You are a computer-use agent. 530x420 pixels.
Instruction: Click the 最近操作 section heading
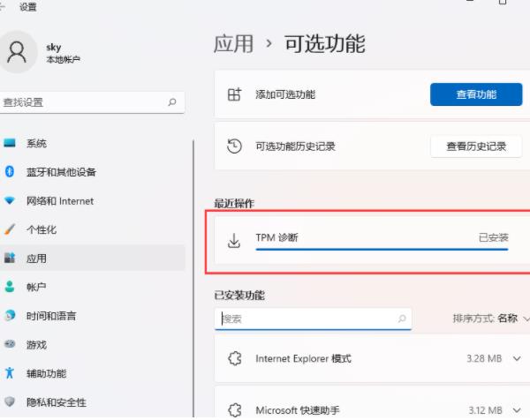[x=234, y=203]
